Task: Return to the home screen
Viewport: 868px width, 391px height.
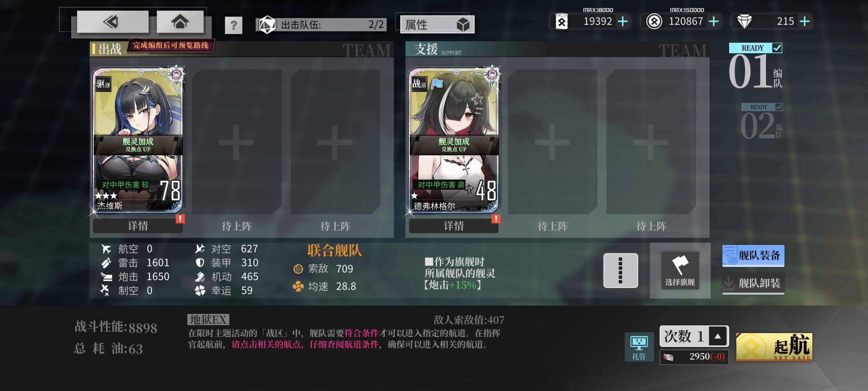Action: click(x=180, y=22)
